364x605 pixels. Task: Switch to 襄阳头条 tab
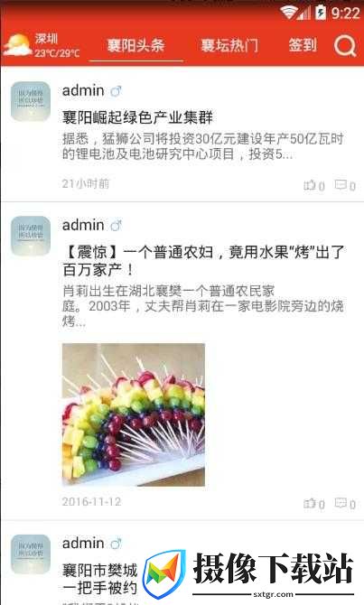coord(135,45)
